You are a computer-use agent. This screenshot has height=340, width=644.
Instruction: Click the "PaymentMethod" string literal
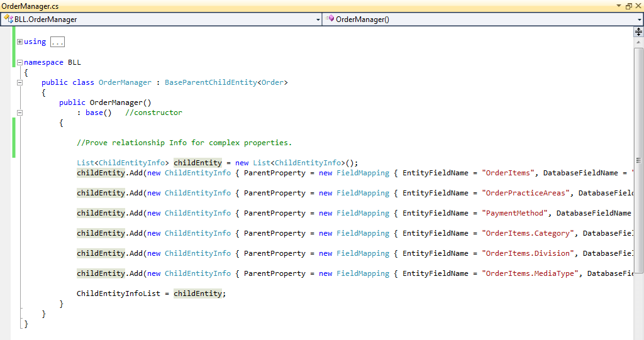514,213
